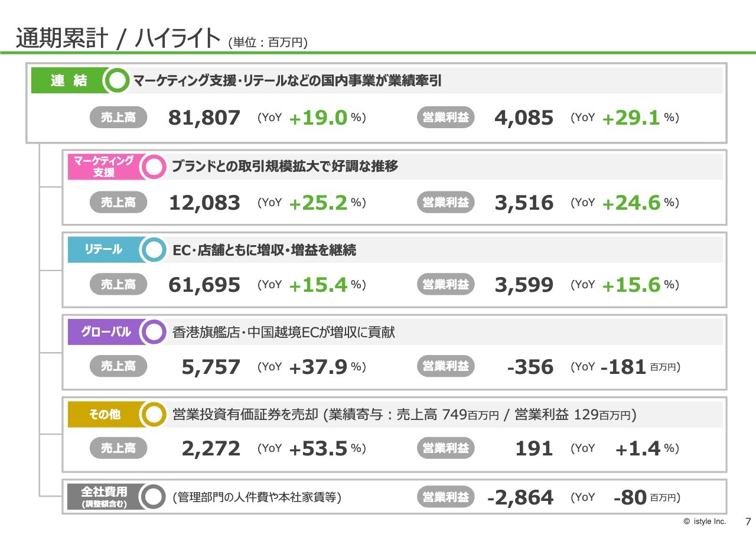Click the 売上高 pill in the 連結 row
The width and height of the screenshot is (756, 534).
coord(118,118)
